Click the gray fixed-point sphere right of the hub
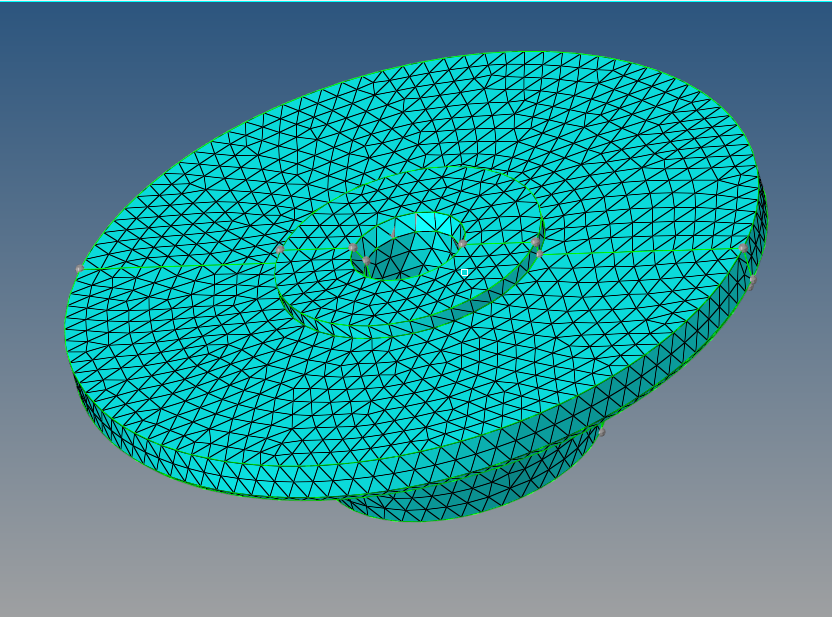Viewport: 832px width, 617px height. click(x=462, y=243)
